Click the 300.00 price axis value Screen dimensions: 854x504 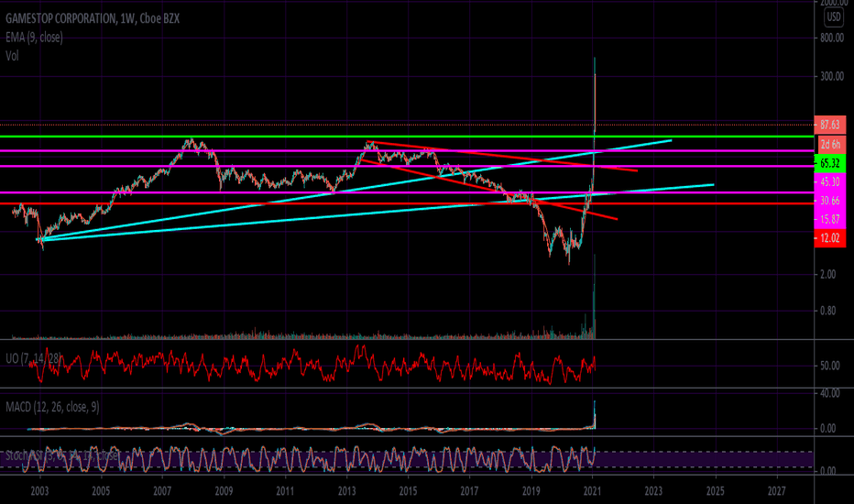click(x=832, y=76)
